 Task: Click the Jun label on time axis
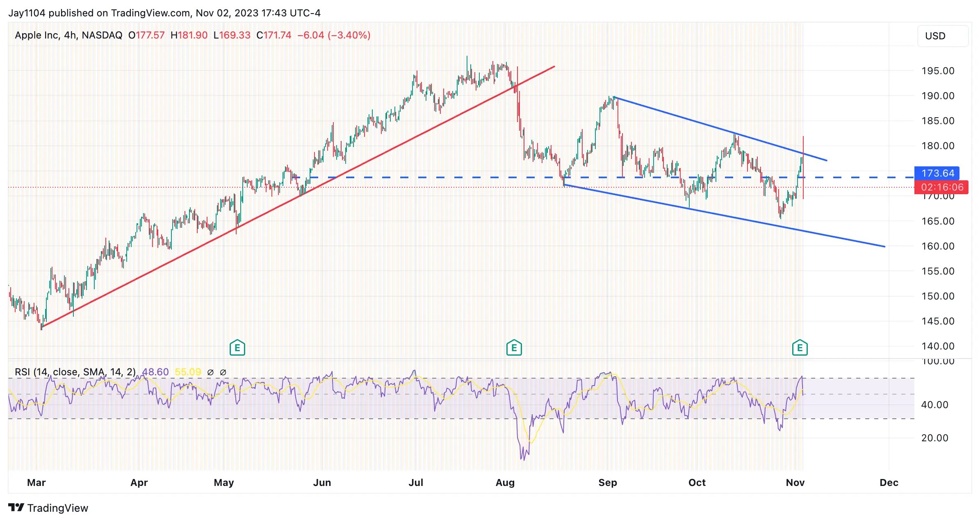(x=322, y=483)
